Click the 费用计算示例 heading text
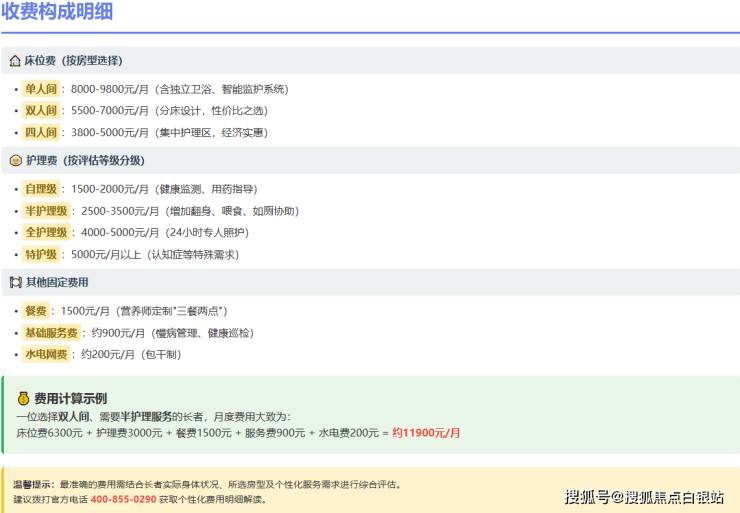Screen dimensions: 740x513 pos(70,398)
